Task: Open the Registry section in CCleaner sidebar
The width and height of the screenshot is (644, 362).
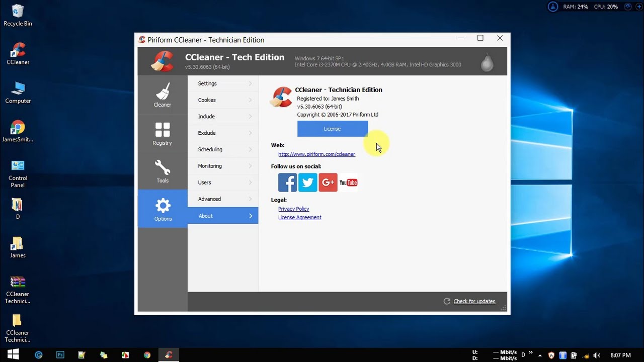Action: click(x=163, y=133)
